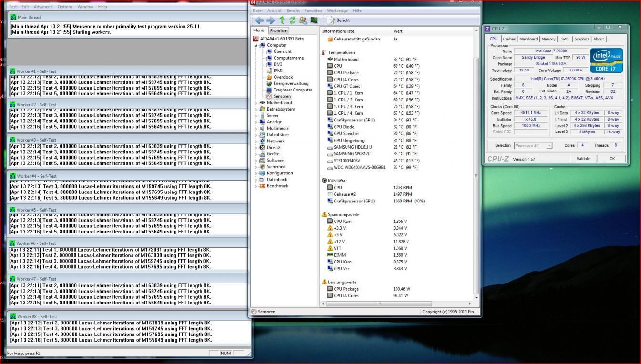The height and width of the screenshot is (364, 641).
Task: Switch to the Graphics tab in CPU-Z
Action: (581, 39)
